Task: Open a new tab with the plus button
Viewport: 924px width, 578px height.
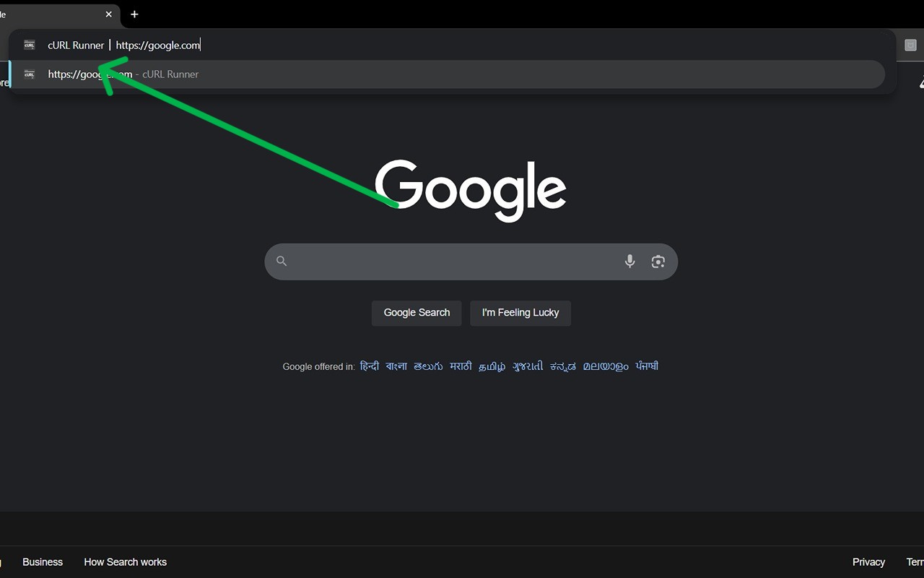Action: [x=134, y=14]
